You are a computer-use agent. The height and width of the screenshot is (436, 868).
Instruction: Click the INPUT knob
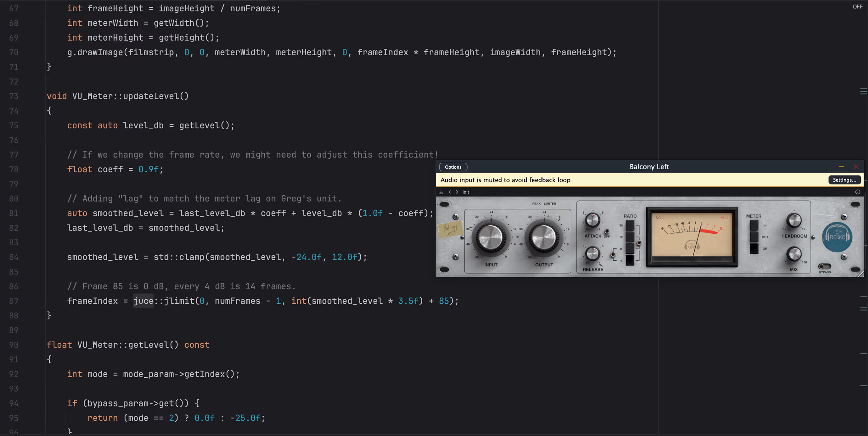coord(491,237)
